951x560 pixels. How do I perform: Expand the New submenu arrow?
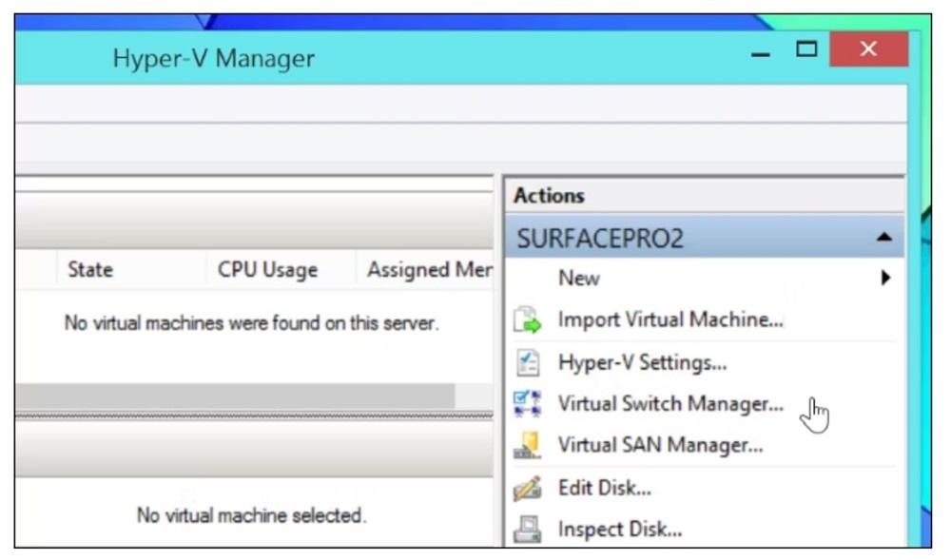coord(885,279)
